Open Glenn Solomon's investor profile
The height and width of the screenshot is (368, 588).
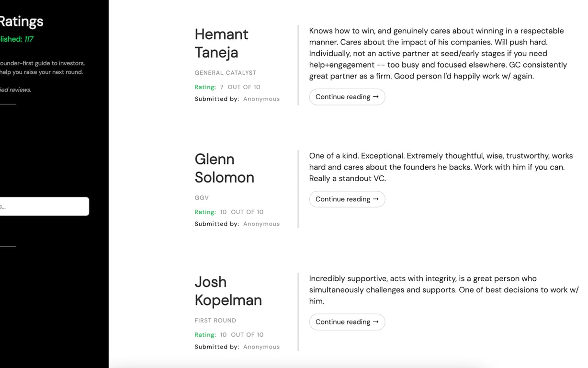click(x=224, y=168)
